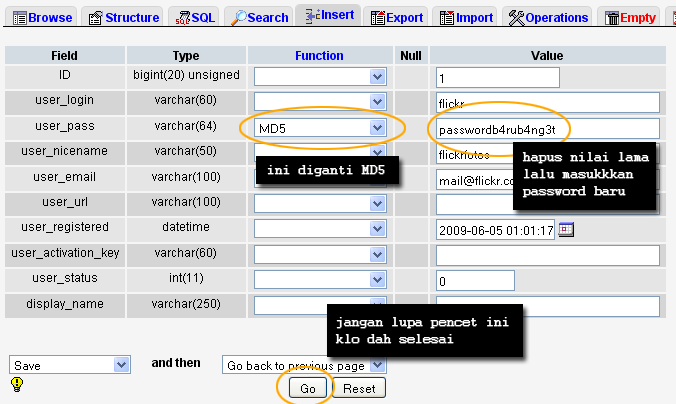This screenshot has height=404, width=676.
Task: Click the 'user_pass' field name
Action: coord(65,126)
